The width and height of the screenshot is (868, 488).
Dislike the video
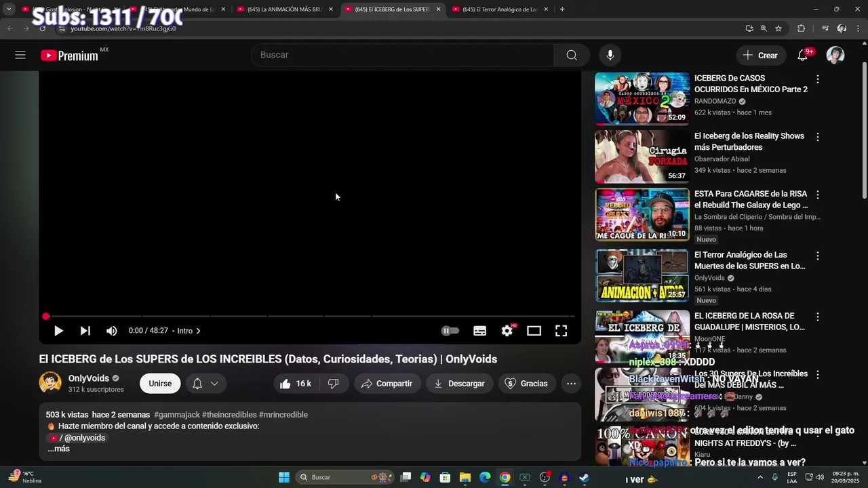[x=334, y=384]
